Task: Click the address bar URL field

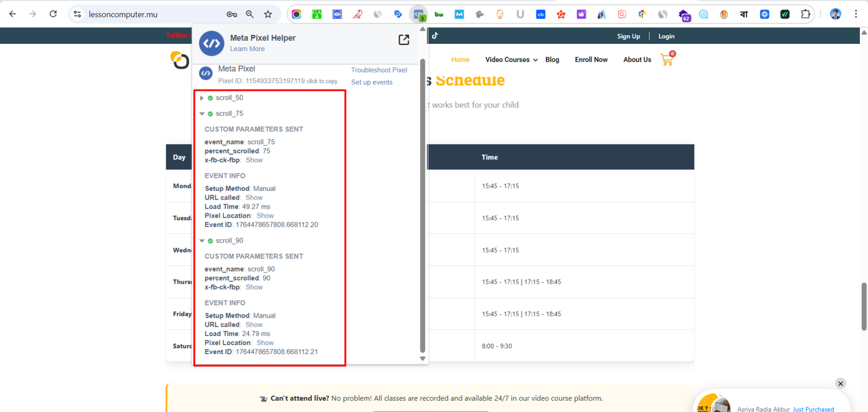Action: pos(152,14)
